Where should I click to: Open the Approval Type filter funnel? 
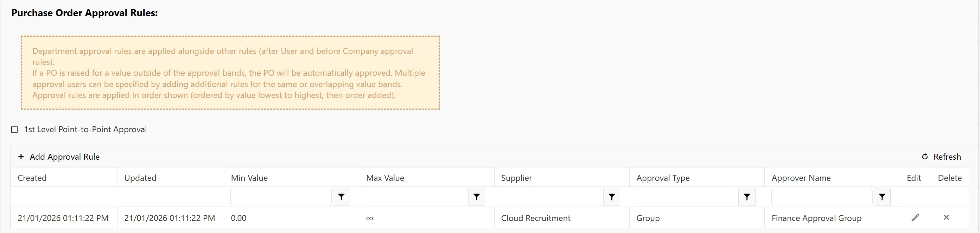(x=747, y=197)
